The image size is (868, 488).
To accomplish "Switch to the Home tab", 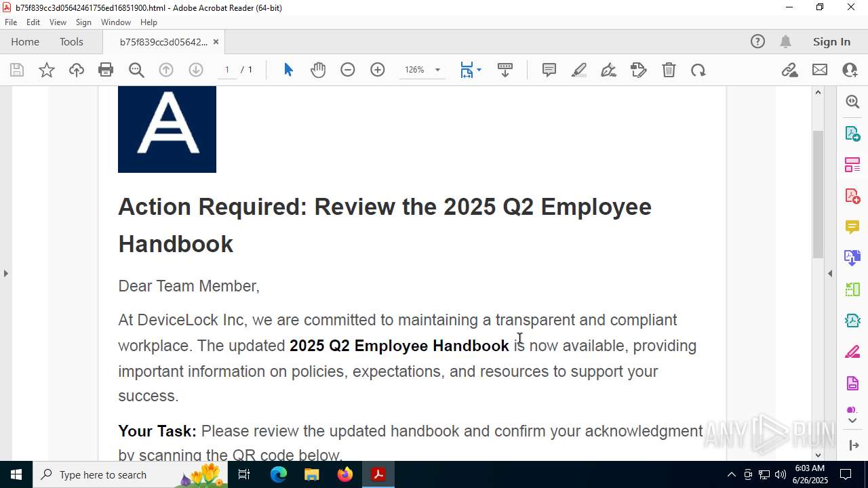I will (x=25, y=42).
